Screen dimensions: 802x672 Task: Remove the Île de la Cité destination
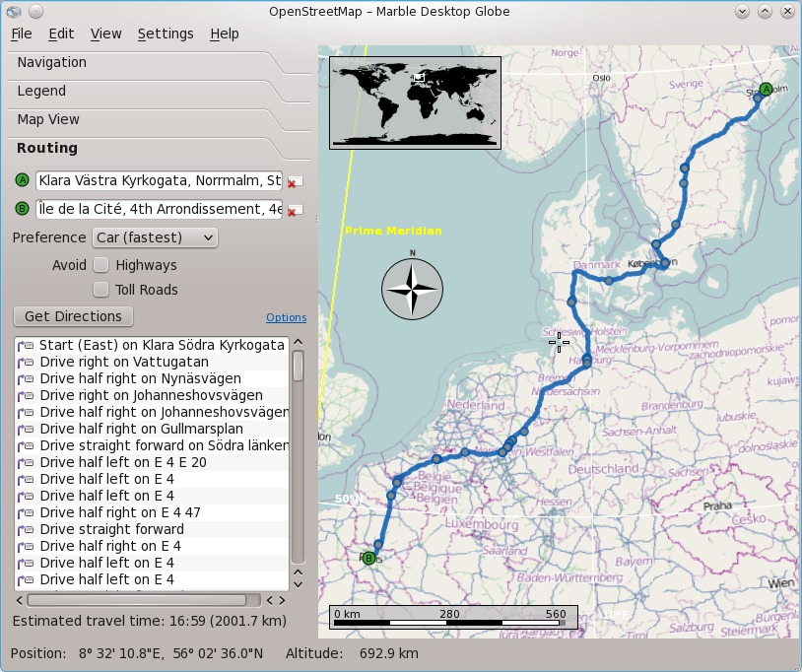point(294,209)
